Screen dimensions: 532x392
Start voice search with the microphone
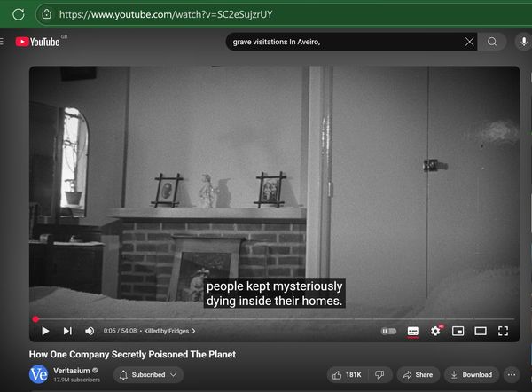[524, 42]
